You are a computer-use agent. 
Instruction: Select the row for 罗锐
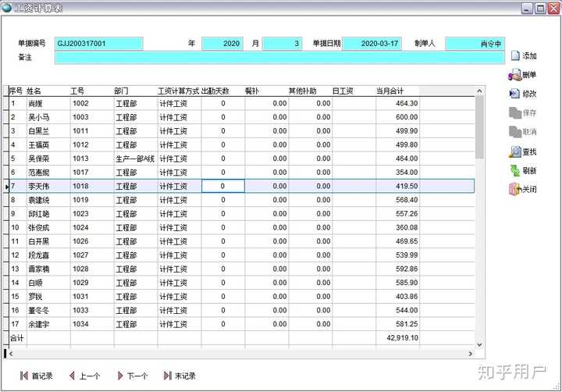[x=241, y=297]
